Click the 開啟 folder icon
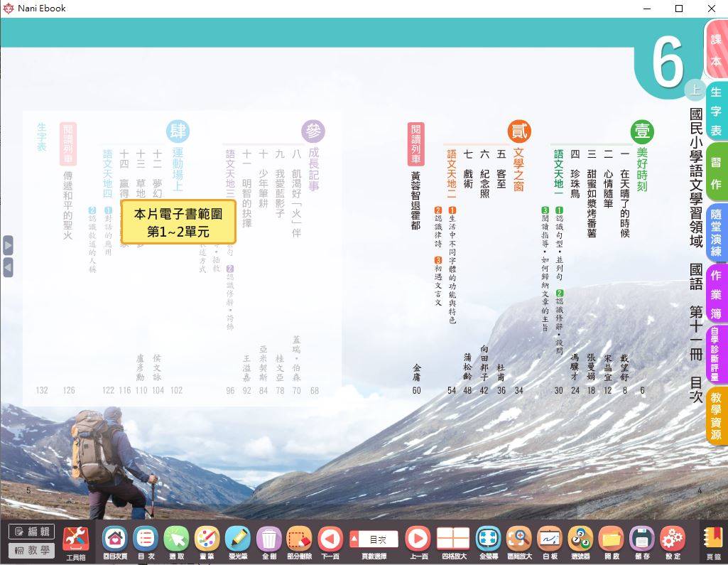Viewport: 728px width, 565px height. pos(611,542)
